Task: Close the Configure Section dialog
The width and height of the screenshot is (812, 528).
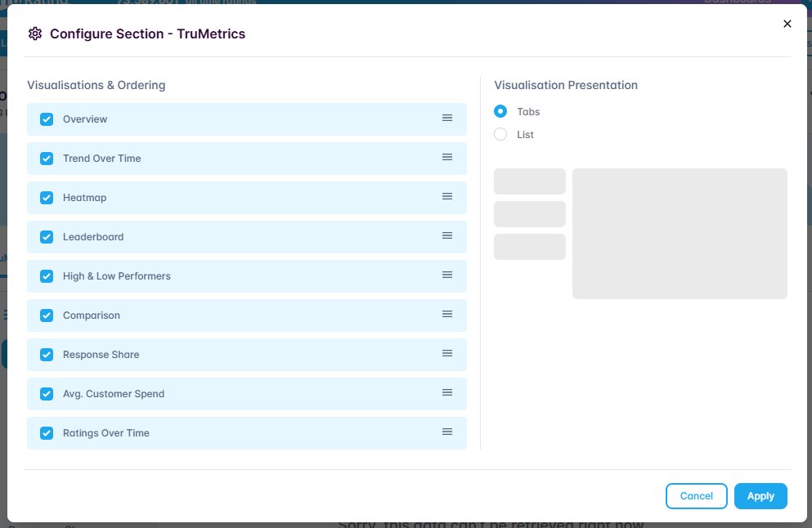Action: point(787,24)
